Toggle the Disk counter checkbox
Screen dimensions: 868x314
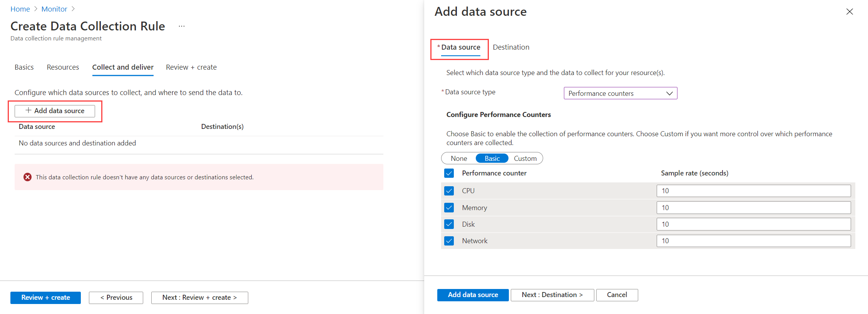coord(449,224)
